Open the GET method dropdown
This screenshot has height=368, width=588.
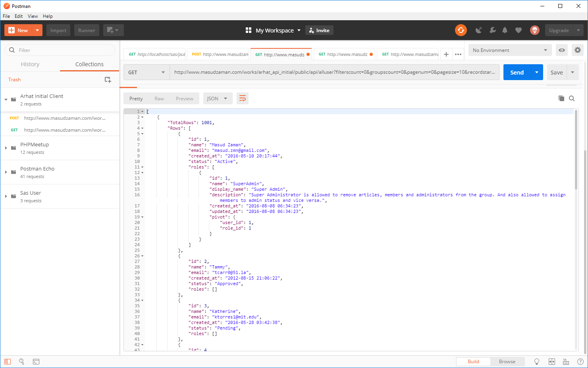tap(146, 73)
